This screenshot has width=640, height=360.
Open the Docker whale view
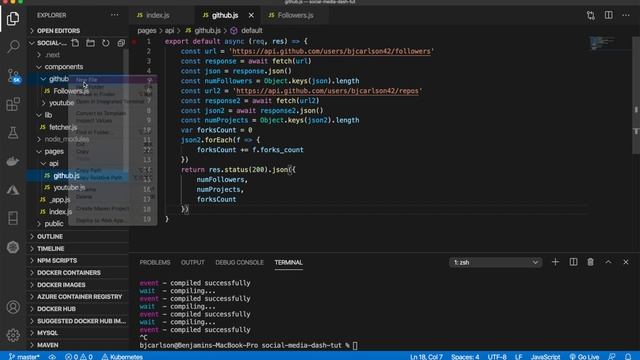point(13,161)
